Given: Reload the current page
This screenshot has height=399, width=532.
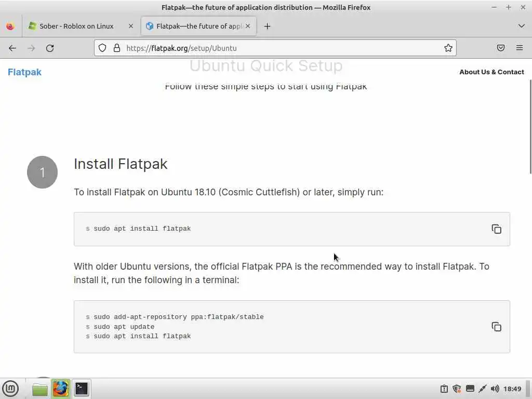Looking at the screenshot, I should click(x=50, y=48).
